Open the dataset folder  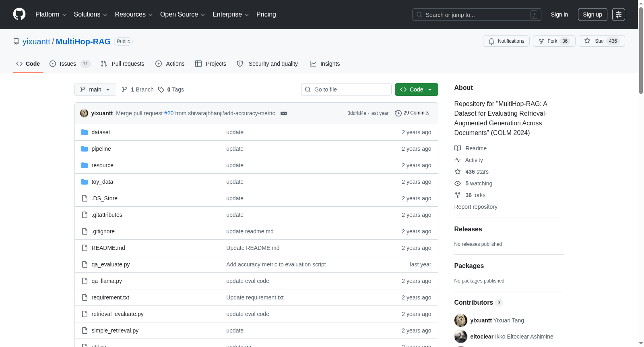click(x=101, y=132)
